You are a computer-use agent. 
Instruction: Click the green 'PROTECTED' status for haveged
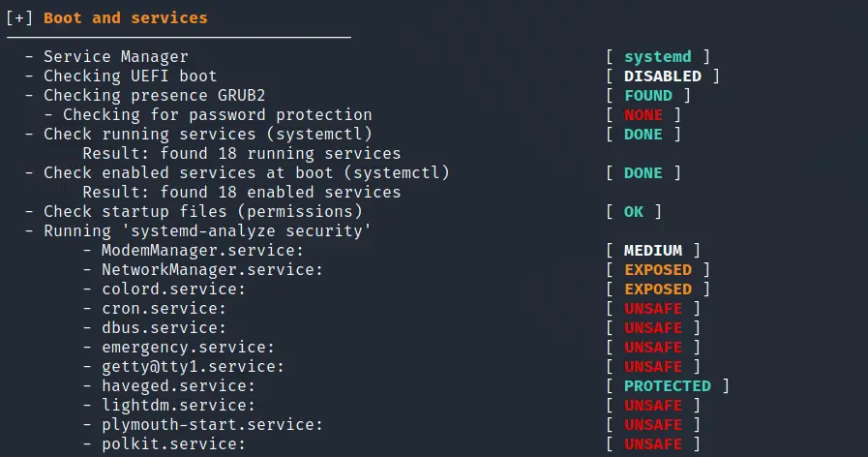pos(668,386)
